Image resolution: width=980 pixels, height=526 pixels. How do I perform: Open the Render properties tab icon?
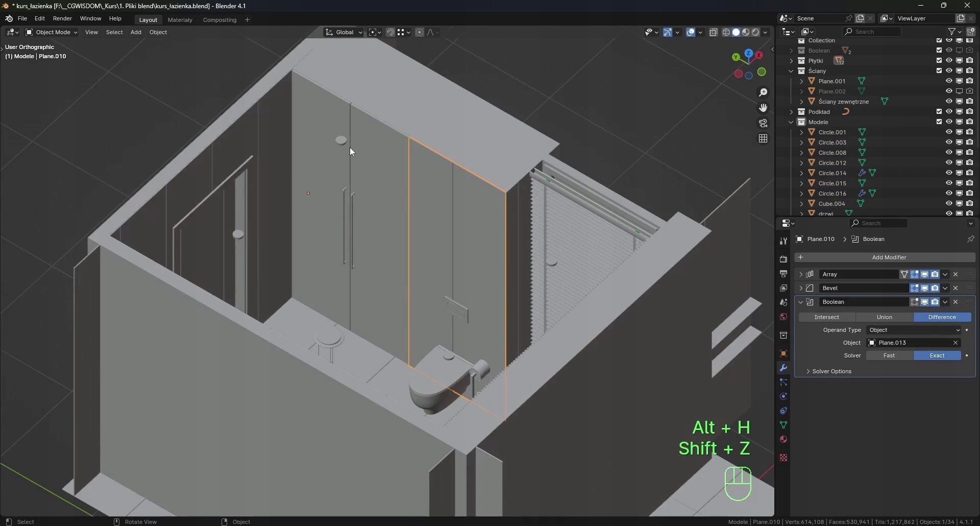click(x=783, y=259)
